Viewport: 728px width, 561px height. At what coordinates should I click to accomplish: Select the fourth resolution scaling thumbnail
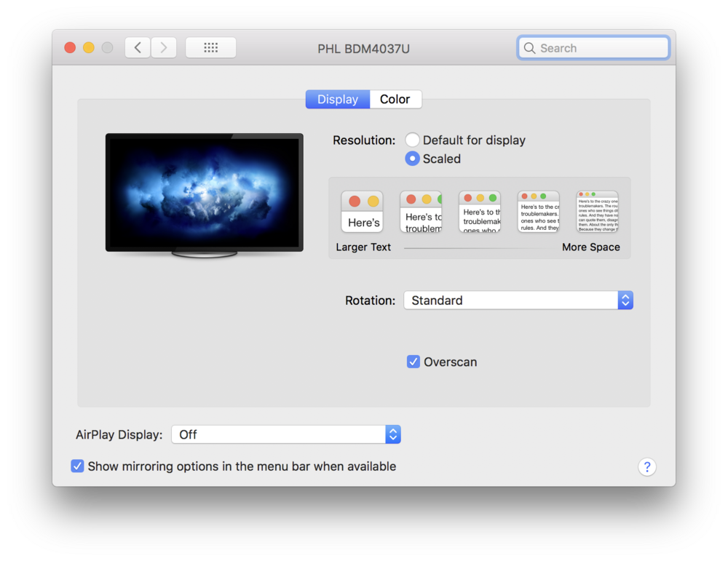(538, 212)
